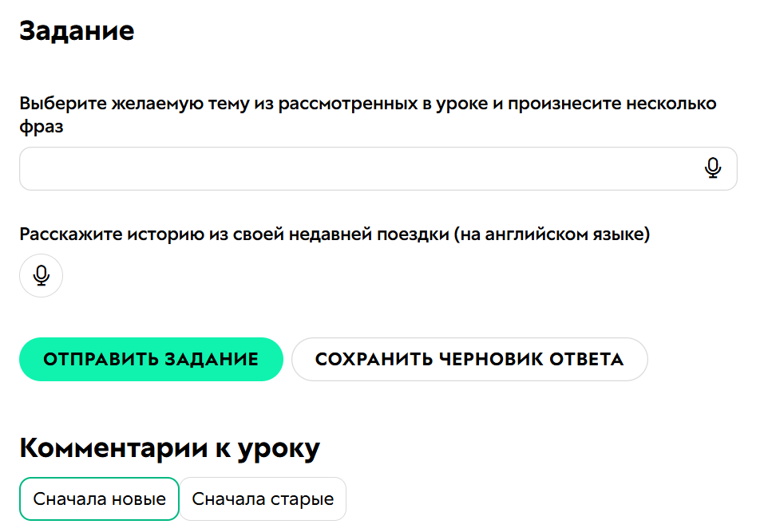Switch comment order to 'Сначала старые'

point(262,499)
